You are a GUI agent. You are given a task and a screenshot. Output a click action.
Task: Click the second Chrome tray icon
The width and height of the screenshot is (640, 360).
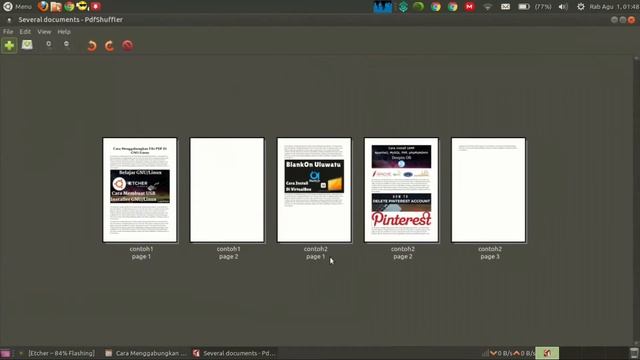(x=453, y=7)
